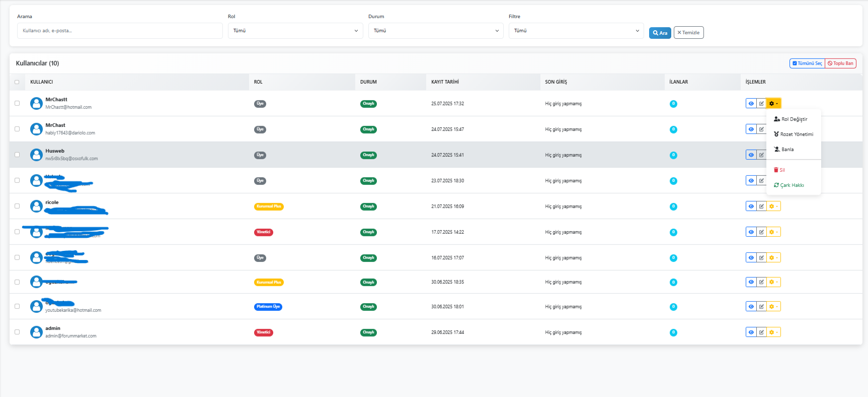
Task: View the MrChast user via eye icon
Action: coord(751,129)
